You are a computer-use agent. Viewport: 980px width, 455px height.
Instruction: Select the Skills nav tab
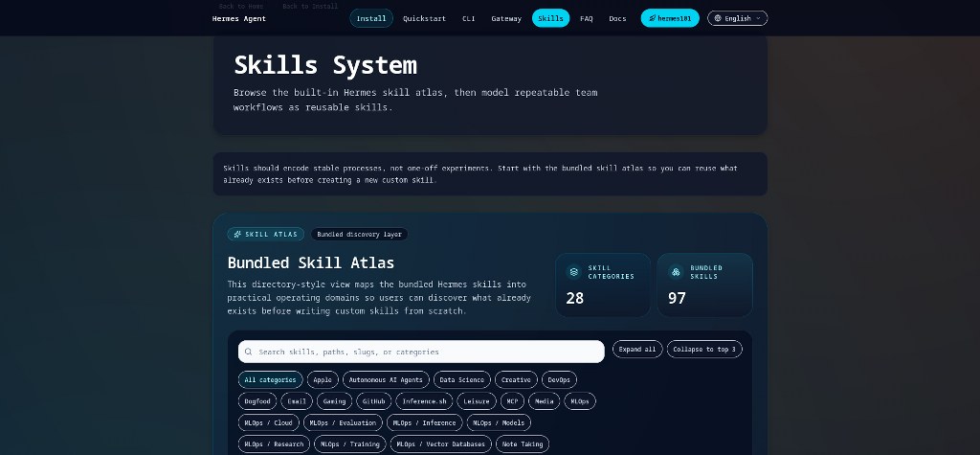coord(550,18)
